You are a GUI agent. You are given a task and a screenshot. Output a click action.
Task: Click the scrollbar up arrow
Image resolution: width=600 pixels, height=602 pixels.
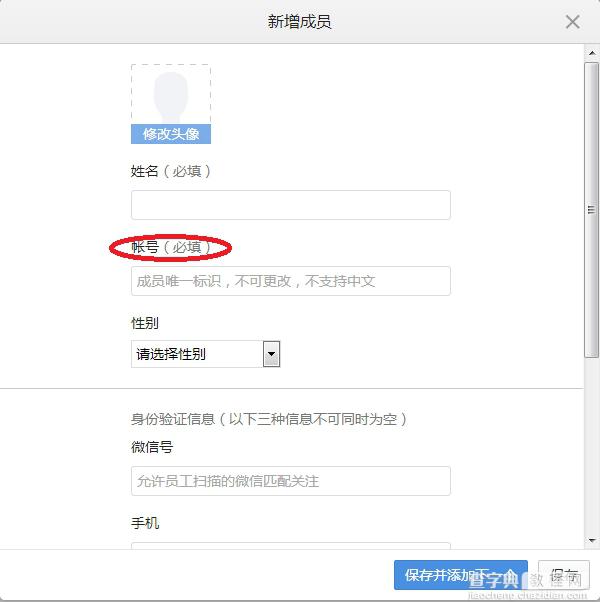pos(592,53)
